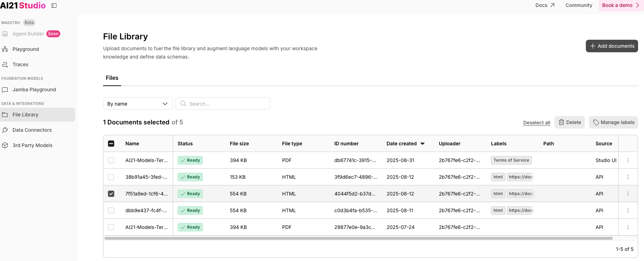Screen dimensions: 644x261
Task: Sort by the Date created column arrow
Action: (422, 144)
